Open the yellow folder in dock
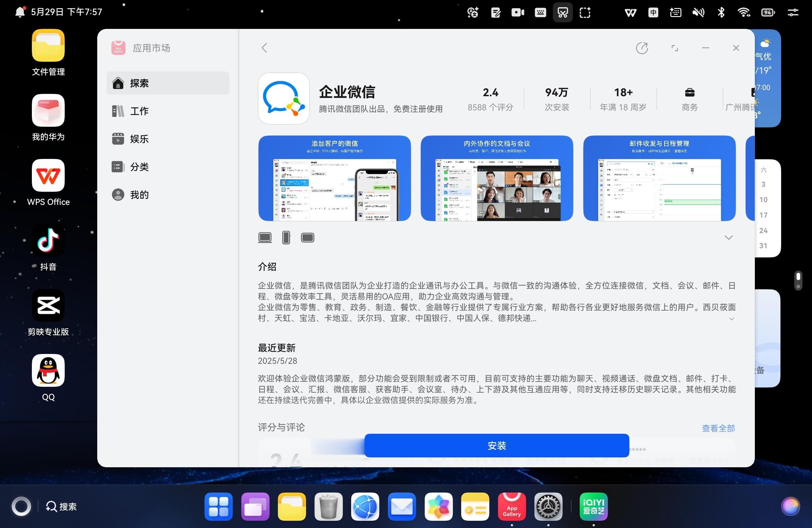Image resolution: width=812 pixels, height=528 pixels. 292,507
